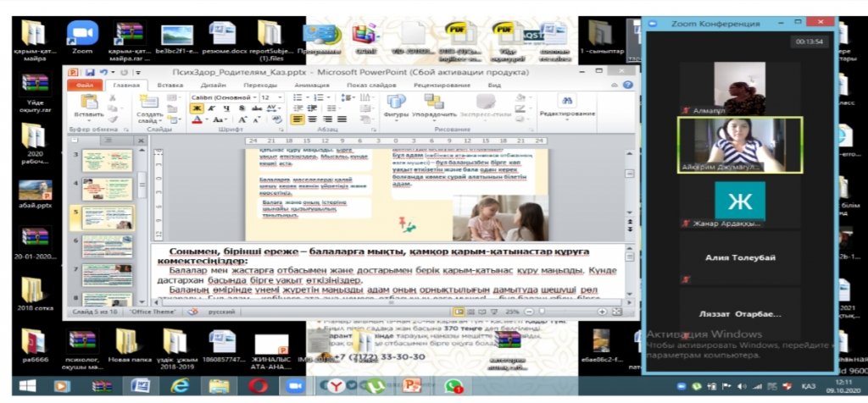Align text left
The height and width of the screenshot is (403, 868).
(298, 119)
